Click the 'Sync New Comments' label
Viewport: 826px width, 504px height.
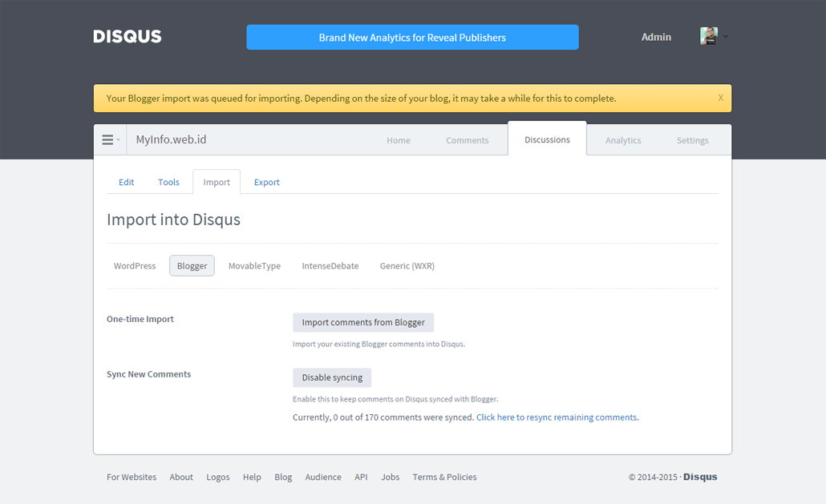(x=148, y=374)
